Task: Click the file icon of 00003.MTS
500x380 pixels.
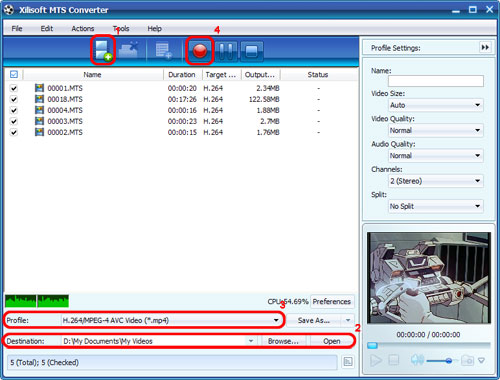Action: 39,121
